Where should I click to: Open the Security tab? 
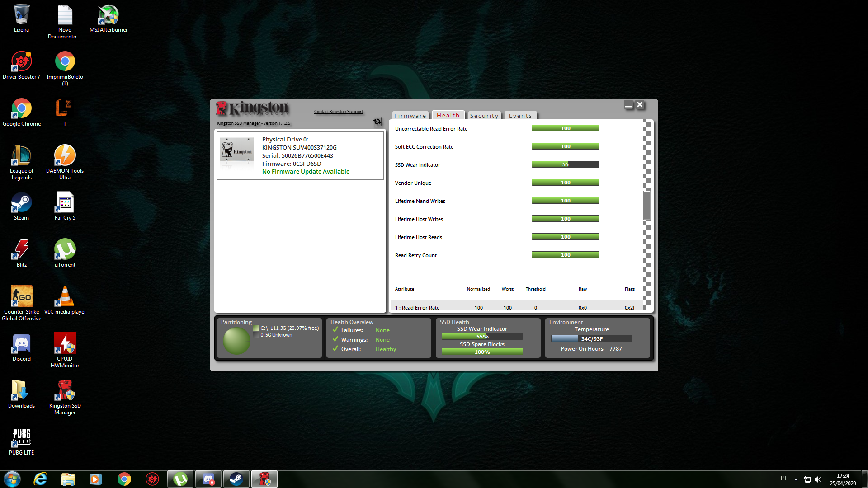coord(484,116)
